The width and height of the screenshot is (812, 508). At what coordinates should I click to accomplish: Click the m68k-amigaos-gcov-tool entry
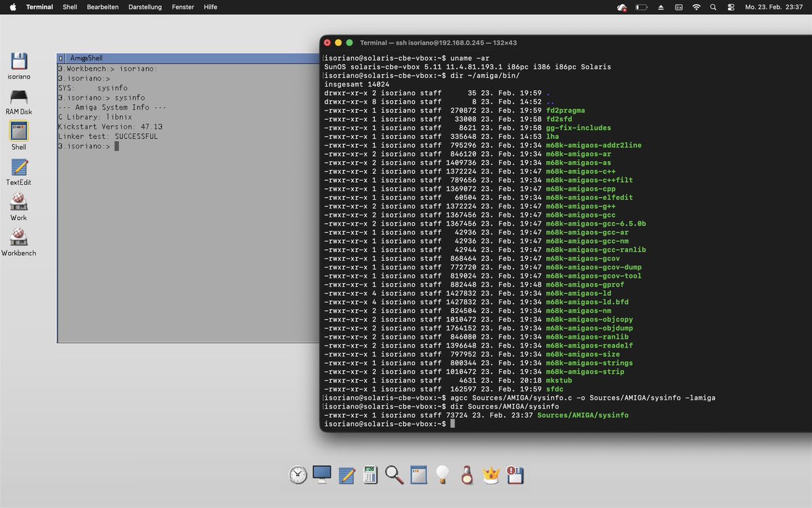(x=593, y=276)
